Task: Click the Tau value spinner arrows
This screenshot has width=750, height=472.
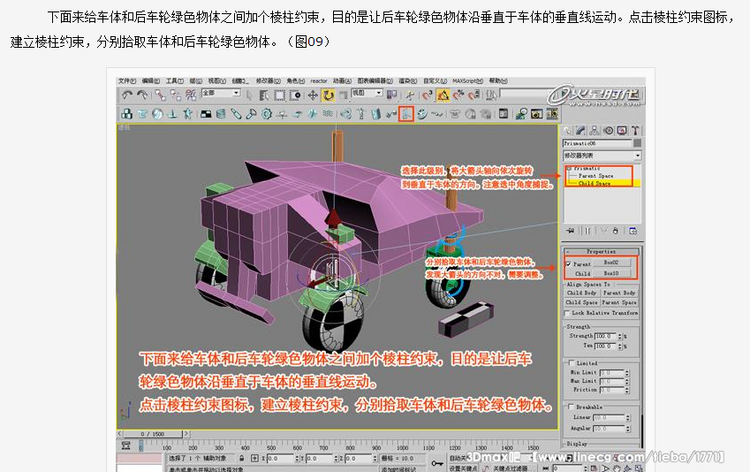Action: (x=620, y=345)
